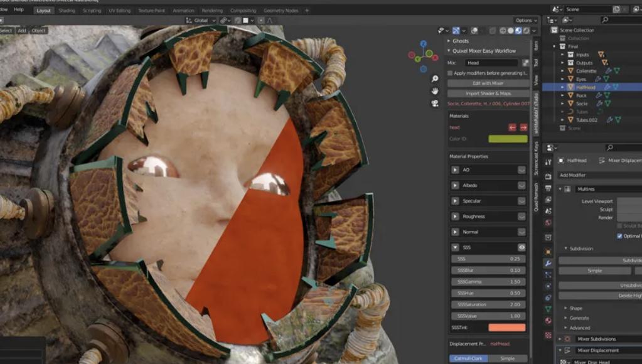The image size is (642, 364).
Task: Click the Edit with Mixer button
Action: click(488, 83)
